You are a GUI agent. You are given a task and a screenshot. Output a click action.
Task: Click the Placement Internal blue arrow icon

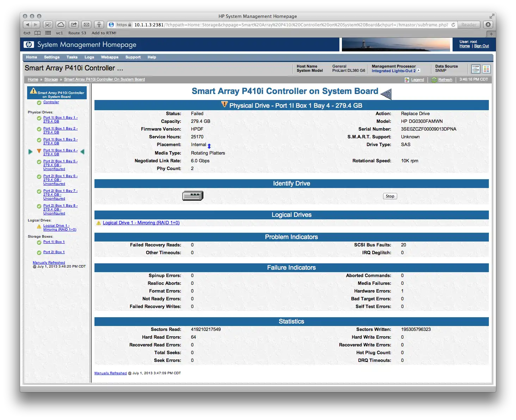pyautogui.click(x=209, y=146)
